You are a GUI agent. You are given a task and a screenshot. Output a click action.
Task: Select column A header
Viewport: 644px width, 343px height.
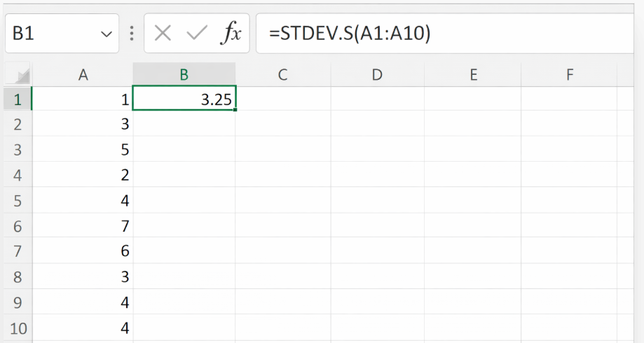click(83, 75)
